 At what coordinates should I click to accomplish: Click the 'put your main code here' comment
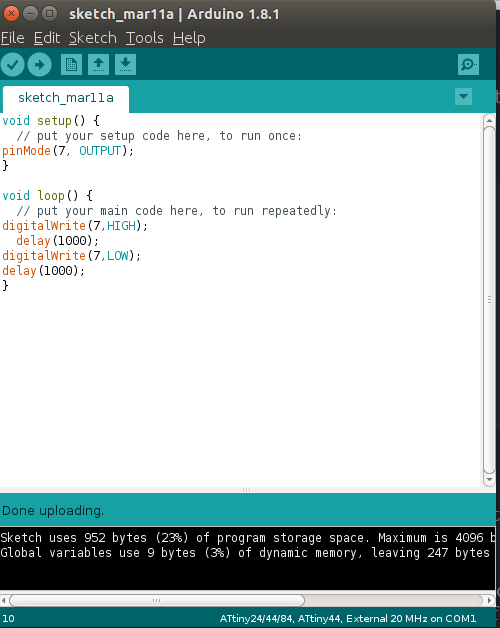point(176,211)
